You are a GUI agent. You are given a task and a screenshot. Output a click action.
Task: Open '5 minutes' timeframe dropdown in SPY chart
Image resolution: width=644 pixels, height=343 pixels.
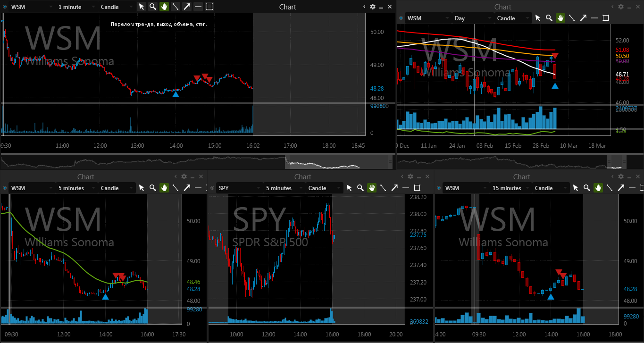(x=284, y=188)
